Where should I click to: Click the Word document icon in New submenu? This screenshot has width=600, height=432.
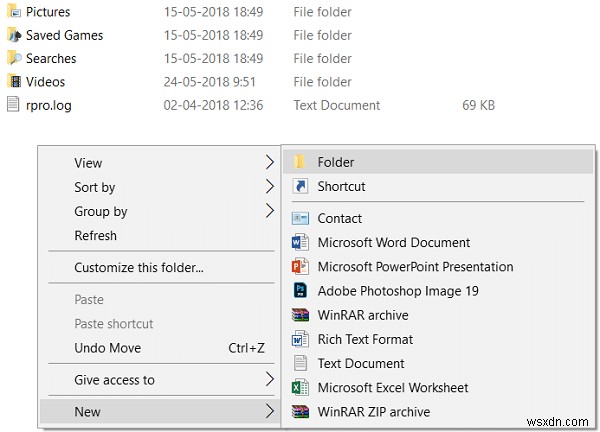[300, 242]
